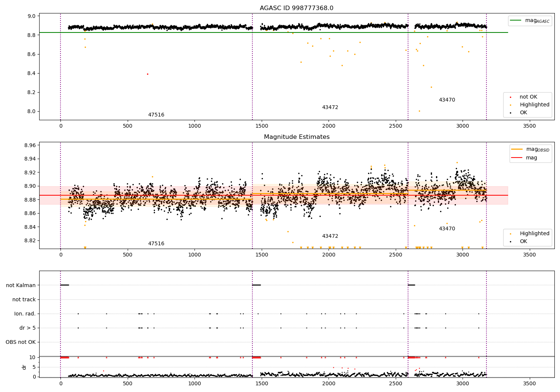The width and height of the screenshot is (560, 392).
Task: Click the 'Magnitude Estimates' panel title
Action: pyautogui.click(x=296, y=137)
